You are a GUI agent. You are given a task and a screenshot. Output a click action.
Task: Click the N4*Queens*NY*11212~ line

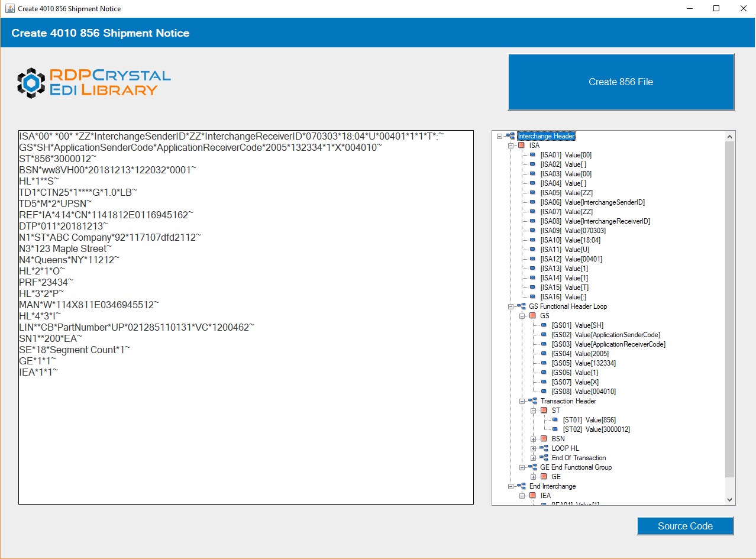coord(69,260)
